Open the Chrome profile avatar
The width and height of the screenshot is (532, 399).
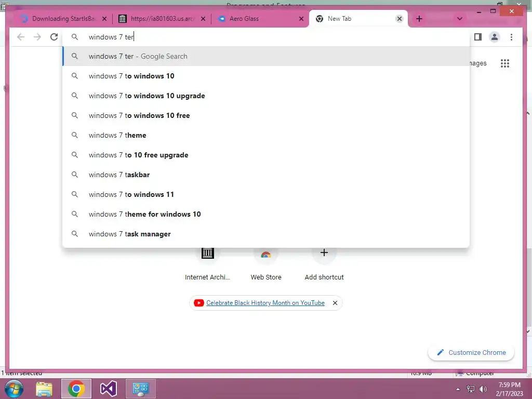coord(495,37)
